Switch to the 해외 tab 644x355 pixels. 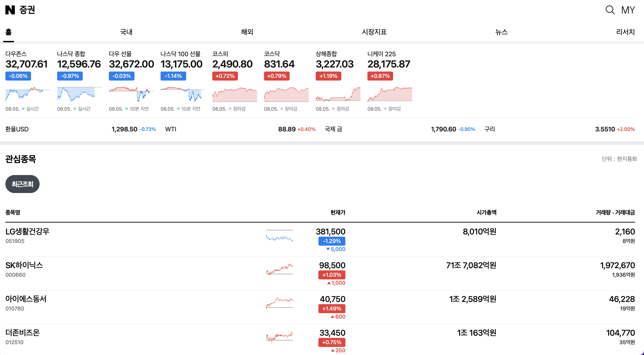(x=247, y=32)
